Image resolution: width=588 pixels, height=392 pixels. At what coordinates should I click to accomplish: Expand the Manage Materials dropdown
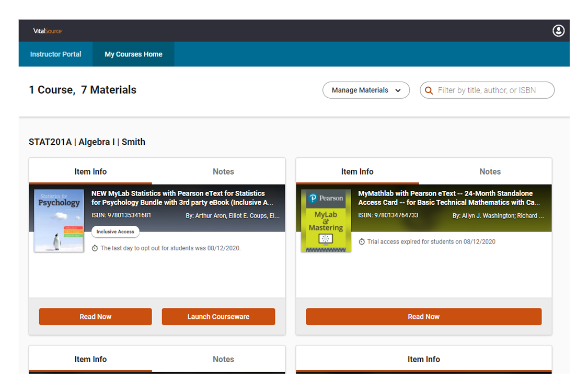366,90
